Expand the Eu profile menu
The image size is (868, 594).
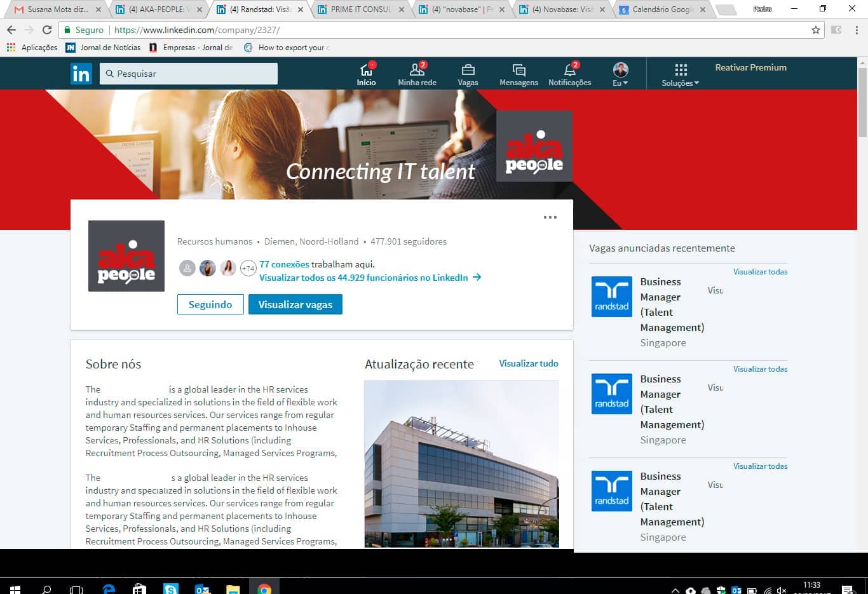620,74
